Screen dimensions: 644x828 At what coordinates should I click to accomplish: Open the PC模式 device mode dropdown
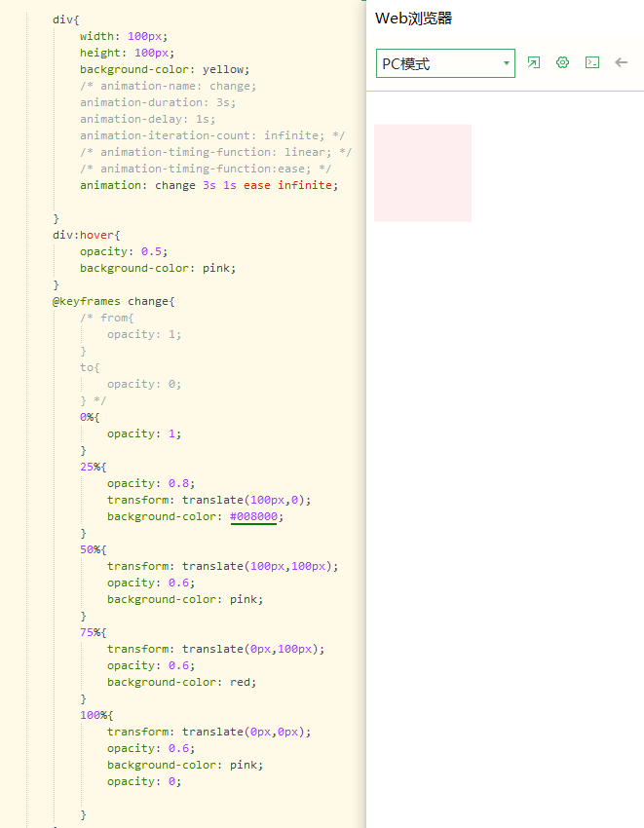pos(445,63)
